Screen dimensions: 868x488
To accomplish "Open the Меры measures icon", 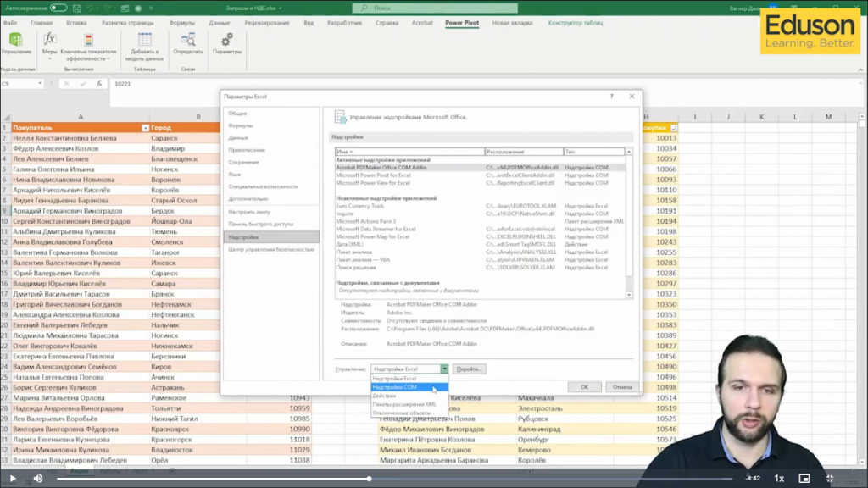I will [50, 40].
